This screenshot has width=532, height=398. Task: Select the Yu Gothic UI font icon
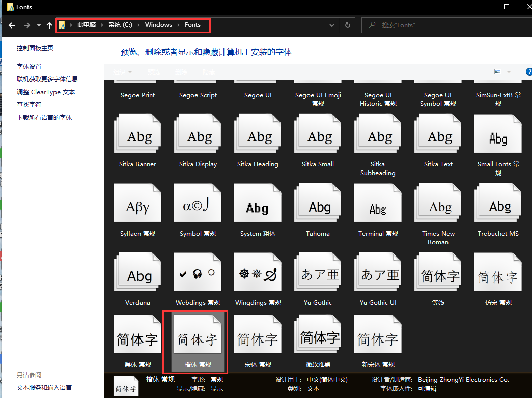click(x=378, y=272)
